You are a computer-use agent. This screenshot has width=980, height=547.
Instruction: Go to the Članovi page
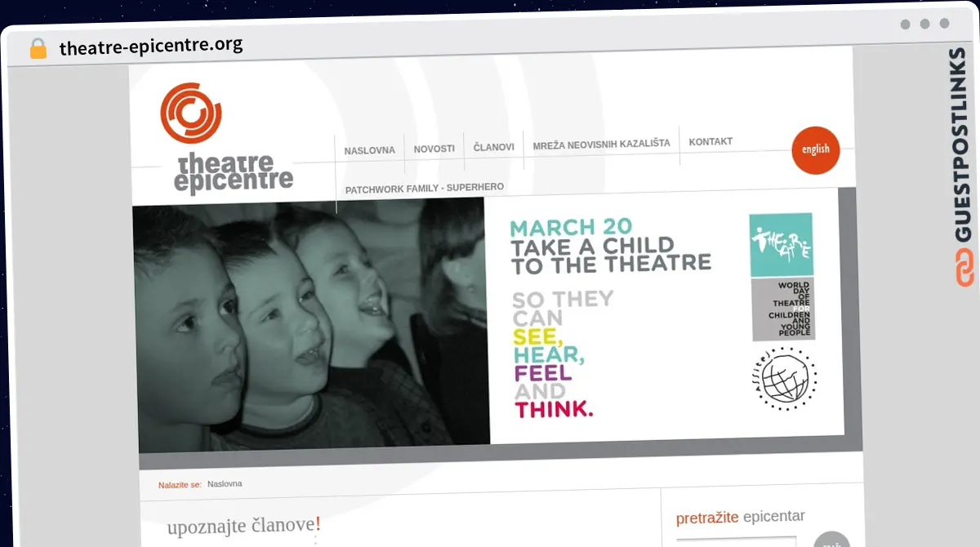494,148
